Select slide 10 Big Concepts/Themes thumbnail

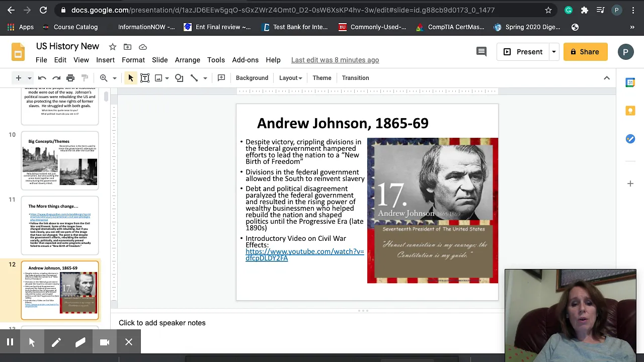(x=60, y=161)
